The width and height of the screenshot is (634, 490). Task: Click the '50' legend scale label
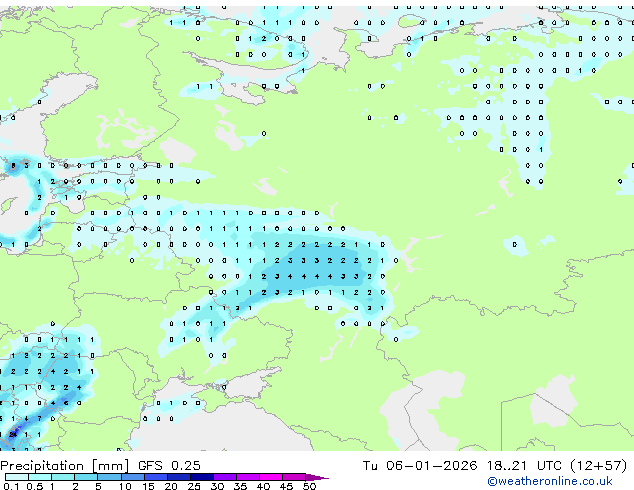click(309, 486)
